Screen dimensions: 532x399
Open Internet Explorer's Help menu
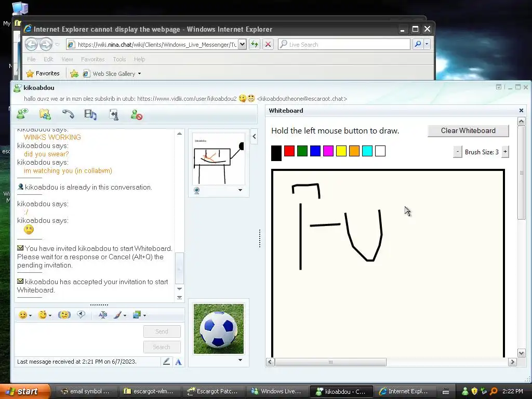[139, 59]
